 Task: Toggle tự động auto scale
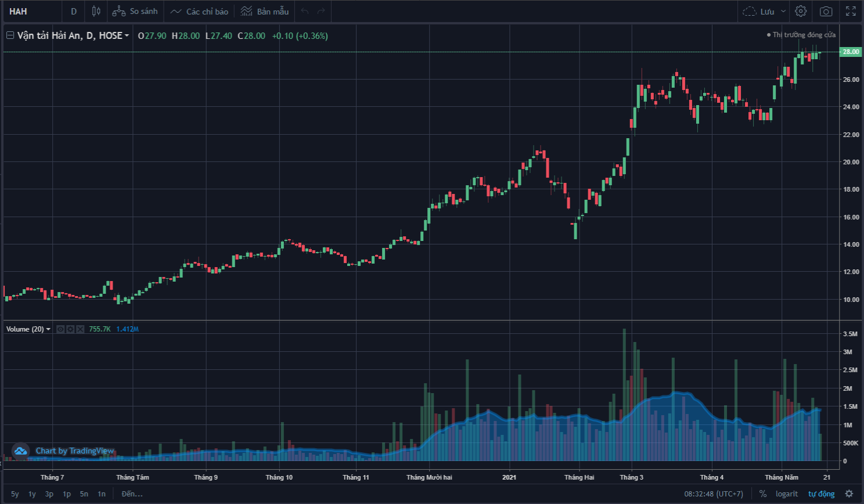click(821, 494)
